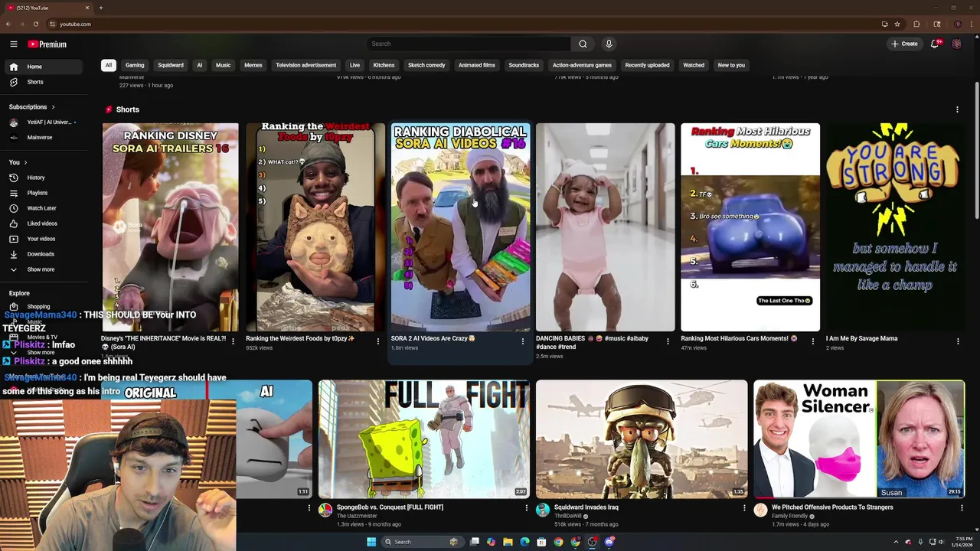Select the All filter chip
The width and height of the screenshot is (980, 551).
(x=109, y=65)
